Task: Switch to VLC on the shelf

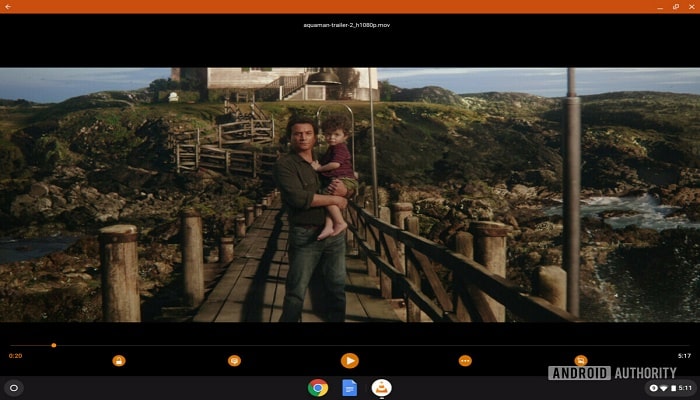Action: (382, 388)
